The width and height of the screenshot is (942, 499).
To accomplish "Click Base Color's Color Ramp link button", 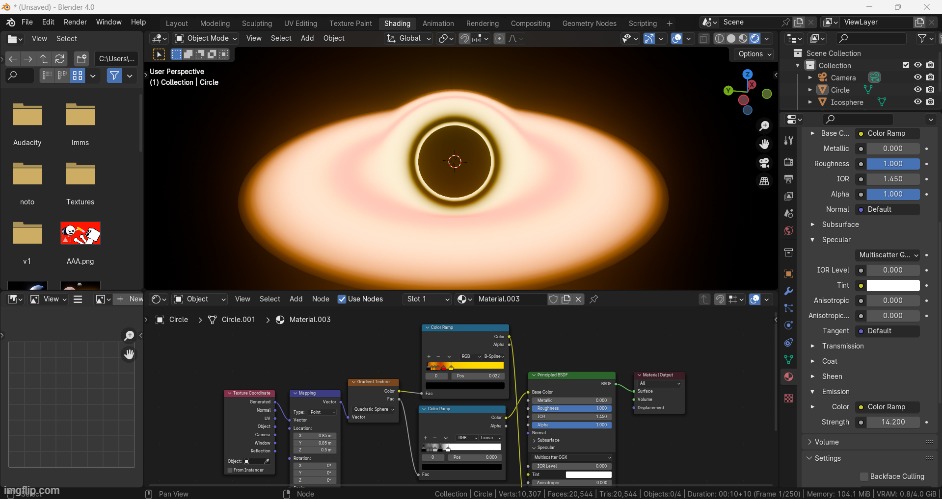I will point(887,133).
